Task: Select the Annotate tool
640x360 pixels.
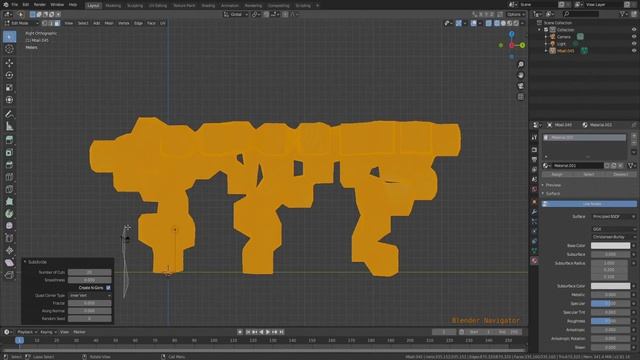Action: click(9, 114)
